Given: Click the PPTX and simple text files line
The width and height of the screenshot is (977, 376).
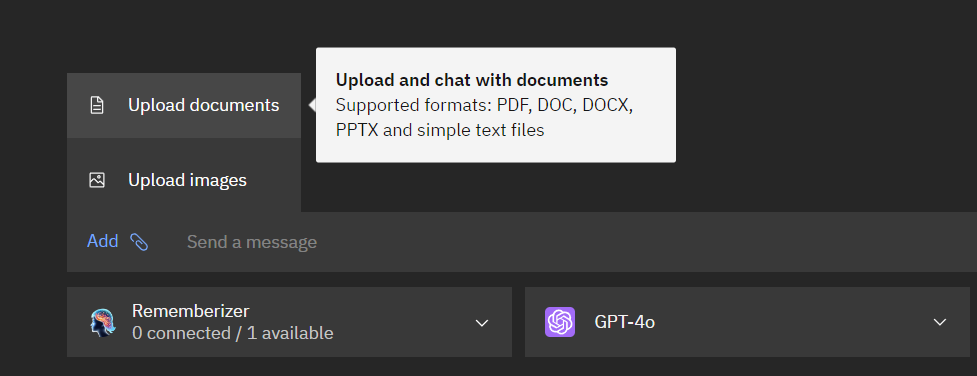Looking at the screenshot, I should [x=440, y=130].
